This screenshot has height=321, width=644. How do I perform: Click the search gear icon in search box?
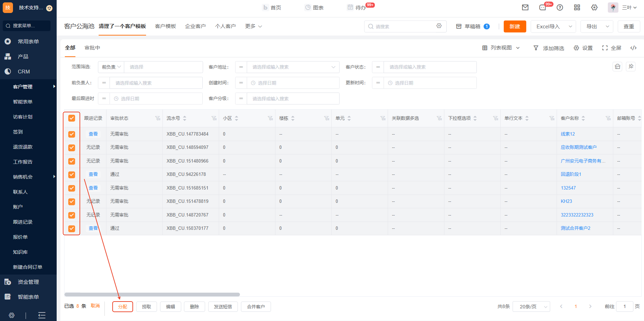coord(439,26)
